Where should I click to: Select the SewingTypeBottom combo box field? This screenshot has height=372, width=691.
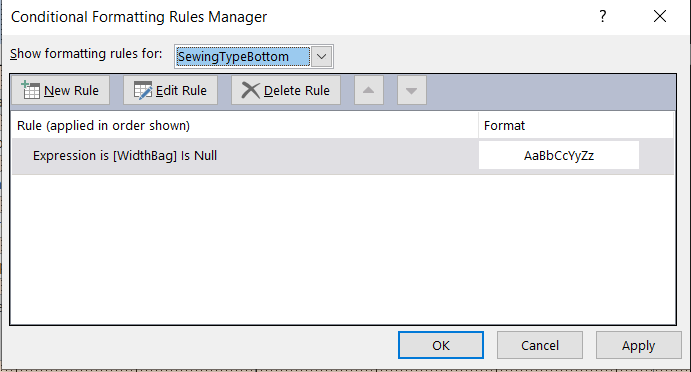243,56
